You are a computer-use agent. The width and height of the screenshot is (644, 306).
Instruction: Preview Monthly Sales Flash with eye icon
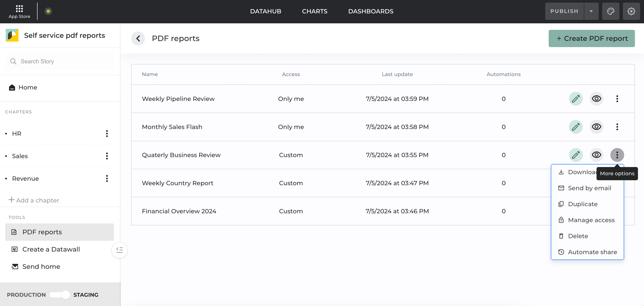[596, 127]
